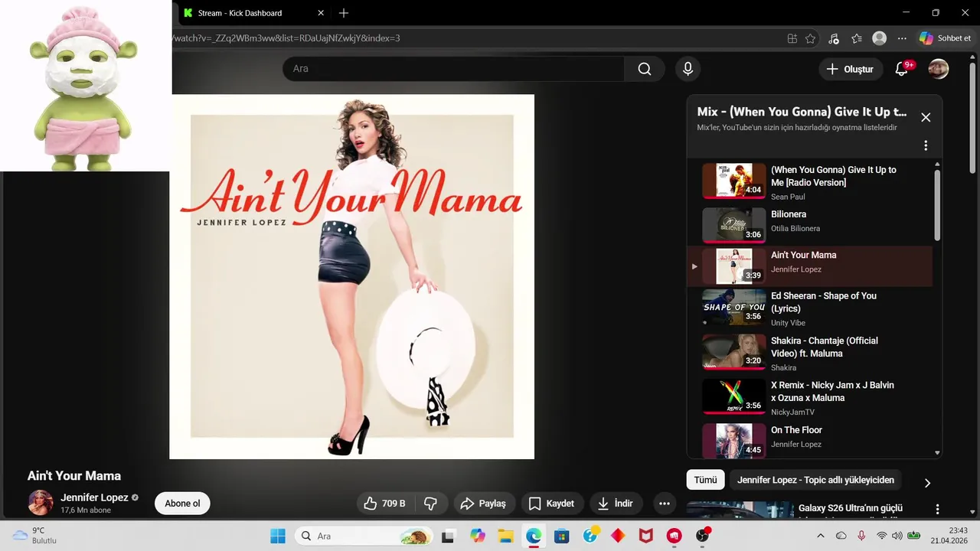Open Copilot Sohbet et button
The width and height of the screenshot is (980, 551).
[946, 38]
